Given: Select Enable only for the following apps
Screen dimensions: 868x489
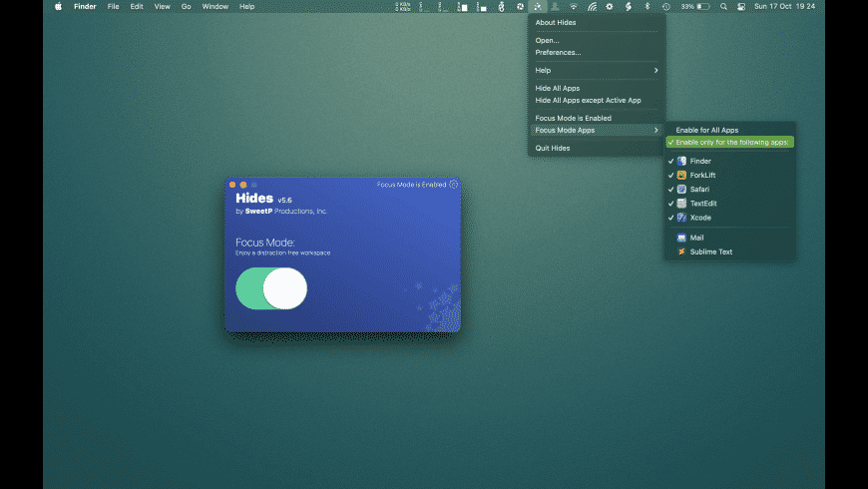Looking at the screenshot, I should pyautogui.click(x=730, y=143).
